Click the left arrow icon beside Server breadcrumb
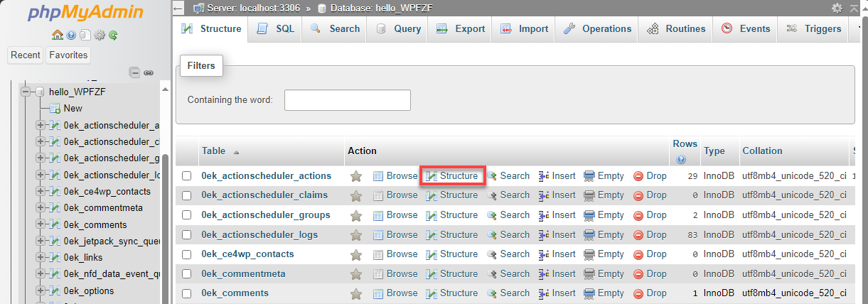 click(x=178, y=8)
